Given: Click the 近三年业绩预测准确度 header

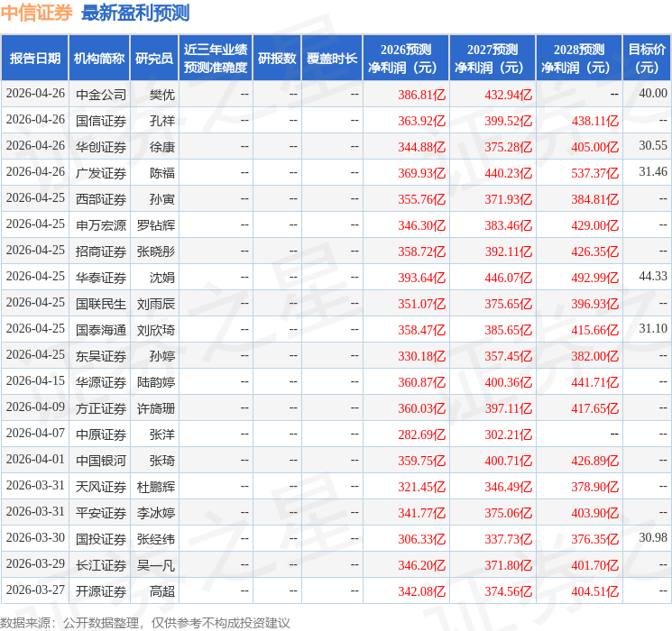Looking at the screenshot, I should pyautogui.click(x=216, y=59).
